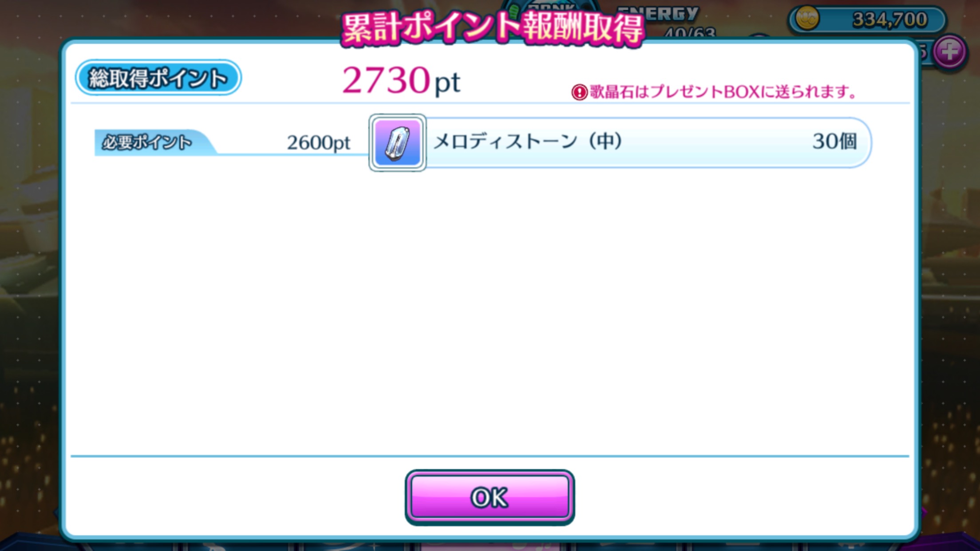Confirm the reward dialog with OK
This screenshot has height=551, width=980.
[x=490, y=497]
